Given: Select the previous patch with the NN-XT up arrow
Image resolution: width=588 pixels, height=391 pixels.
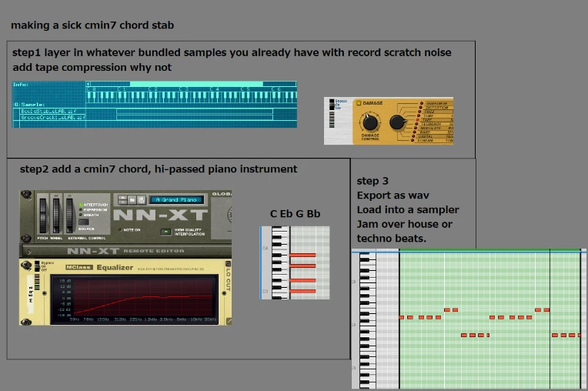Looking at the screenshot, I should (x=122, y=198).
